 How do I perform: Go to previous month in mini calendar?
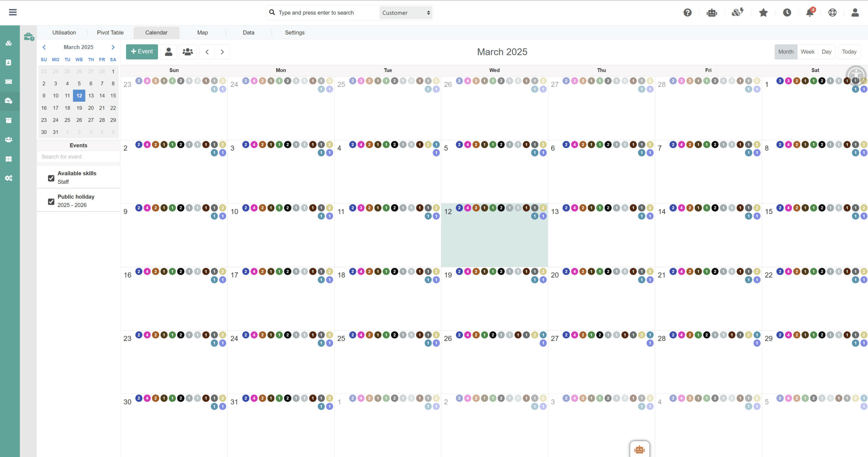coord(44,47)
